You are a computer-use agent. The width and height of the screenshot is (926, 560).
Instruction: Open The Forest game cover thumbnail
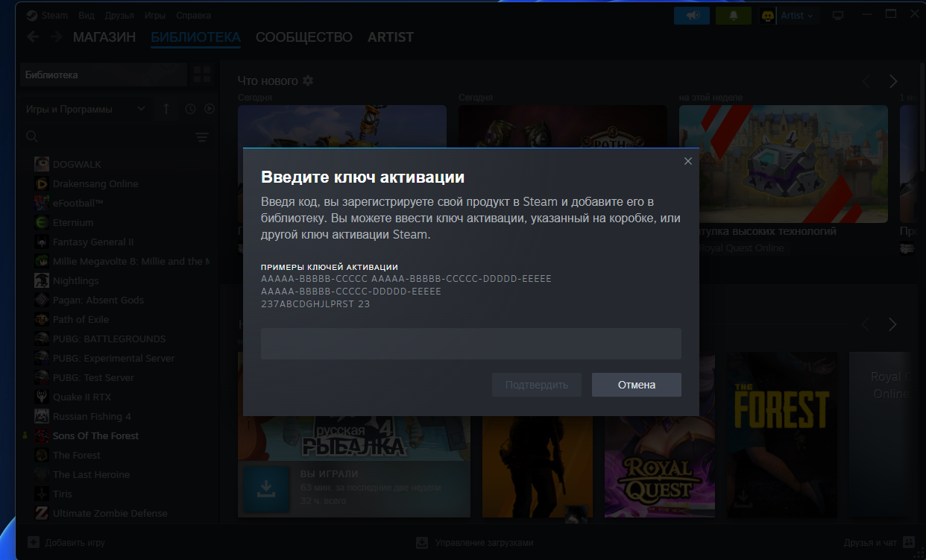[x=781, y=435]
